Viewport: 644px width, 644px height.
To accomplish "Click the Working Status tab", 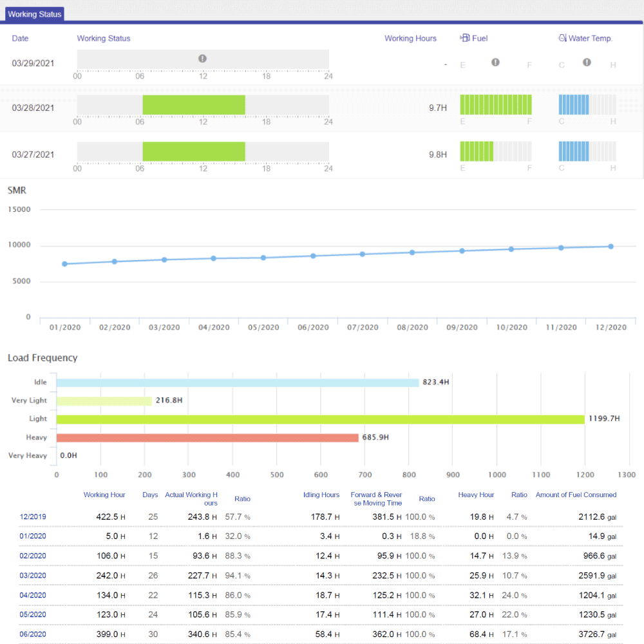I will [35, 14].
